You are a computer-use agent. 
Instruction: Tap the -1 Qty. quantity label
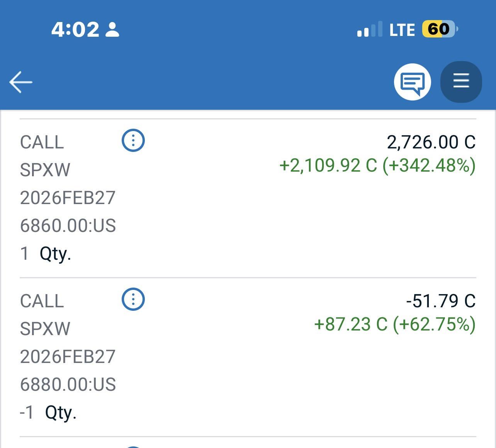pos(48,412)
